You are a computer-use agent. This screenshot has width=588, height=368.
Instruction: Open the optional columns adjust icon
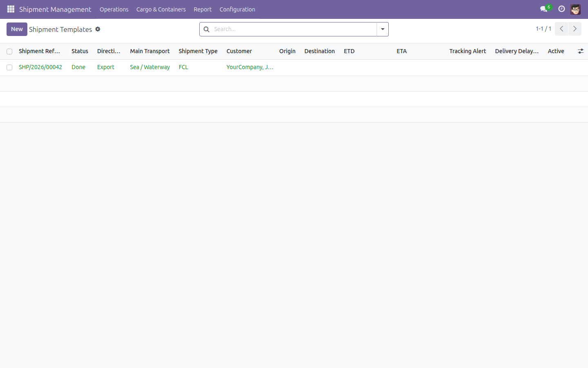[580, 51]
